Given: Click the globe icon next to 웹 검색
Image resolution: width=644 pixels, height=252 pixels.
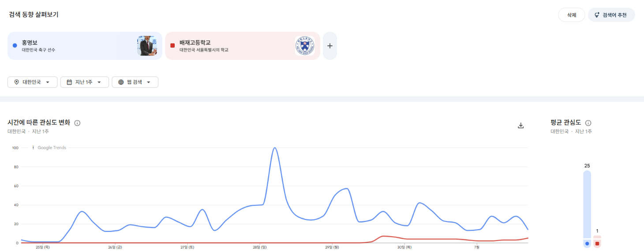Looking at the screenshot, I should point(121,82).
